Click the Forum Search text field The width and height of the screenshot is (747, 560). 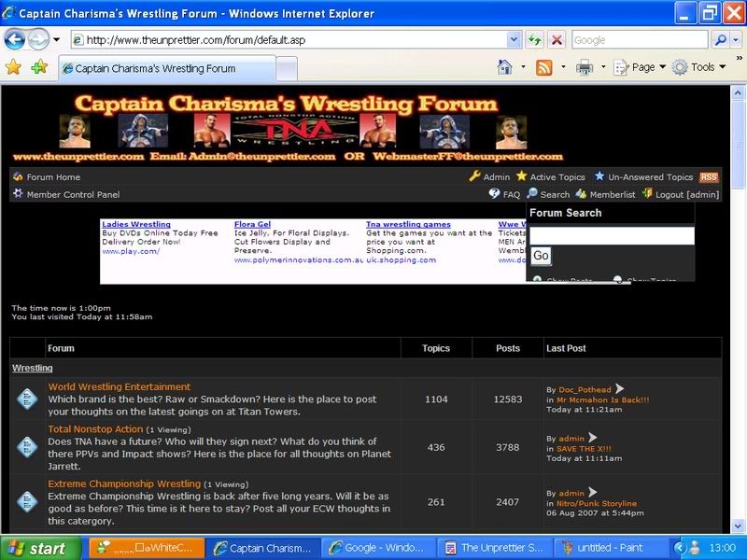pyautogui.click(x=612, y=235)
